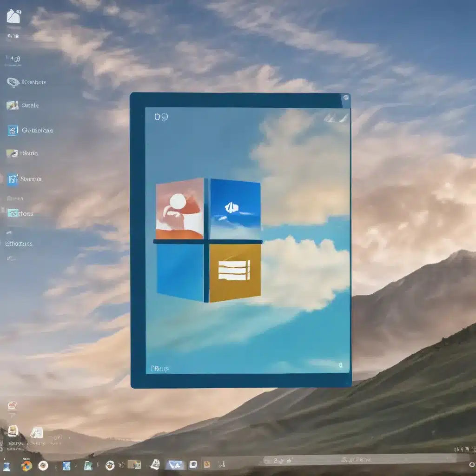Click the leftmost blue taskbar icon
The image size is (476, 476).
click(7, 466)
